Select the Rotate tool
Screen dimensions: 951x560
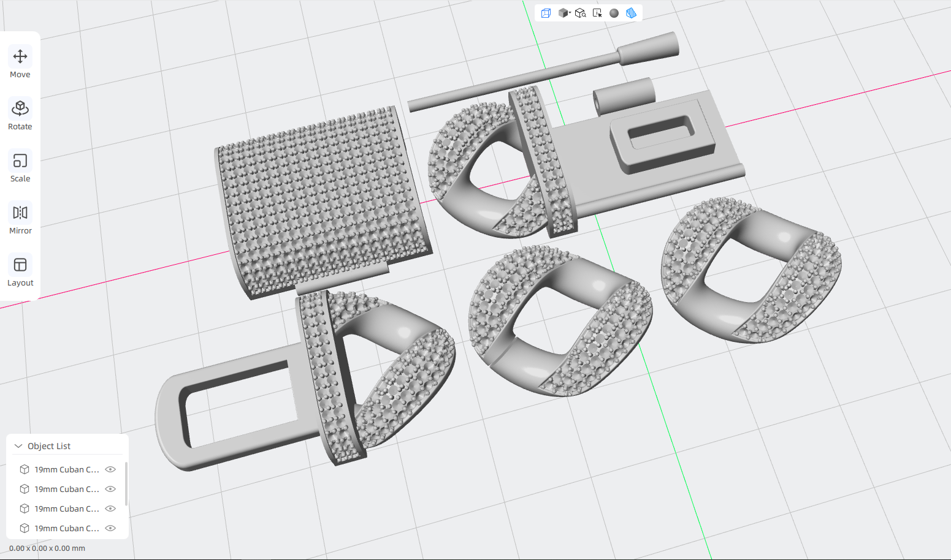pyautogui.click(x=20, y=115)
